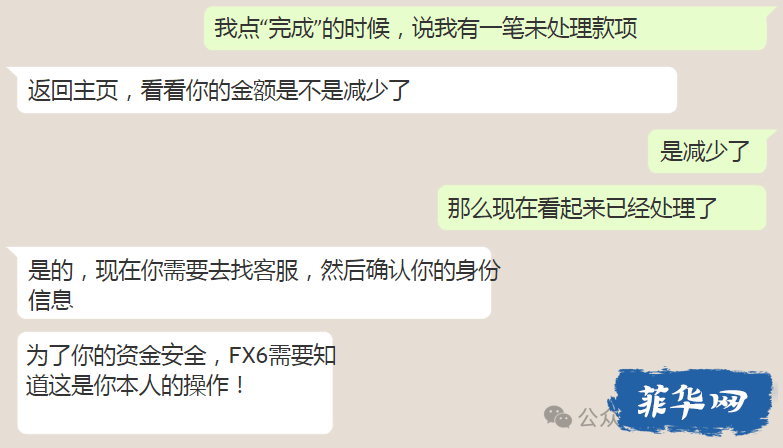Select the white message 返回主页，看看你的金额是不是减少了
Image resolution: width=783 pixels, height=448 pixels.
(x=347, y=90)
